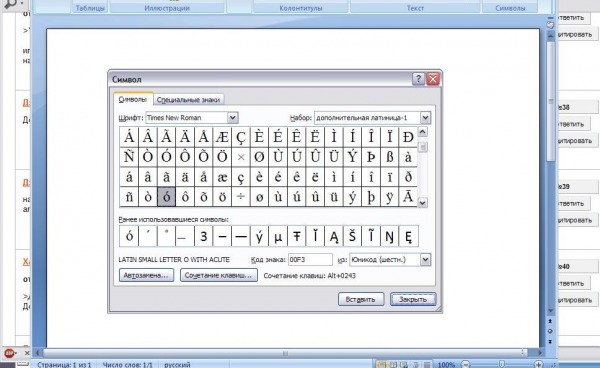Select recently used µ symbol
The width and height of the screenshot is (600, 368).
coord(278,236)
